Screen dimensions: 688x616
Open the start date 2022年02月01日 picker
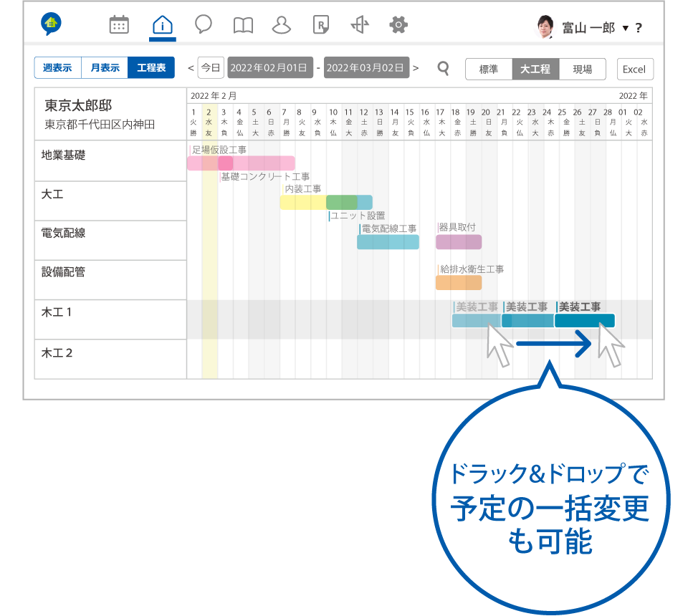click(x=270, y=68)
